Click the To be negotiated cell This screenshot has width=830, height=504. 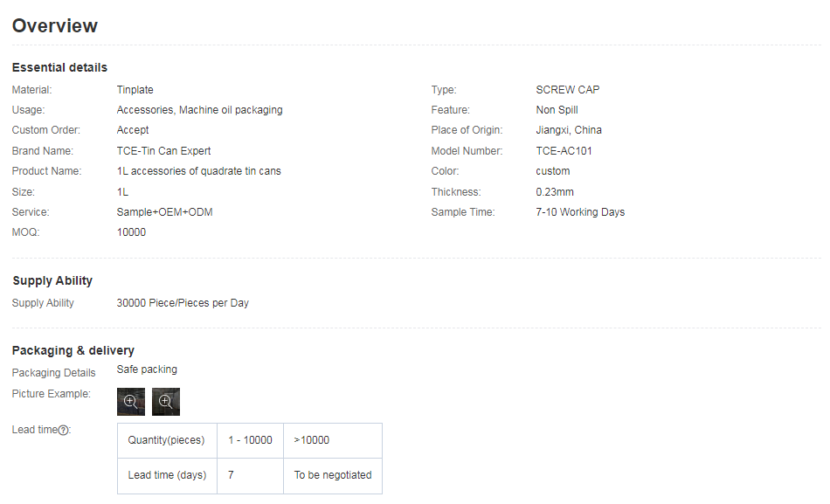point(333,475)
